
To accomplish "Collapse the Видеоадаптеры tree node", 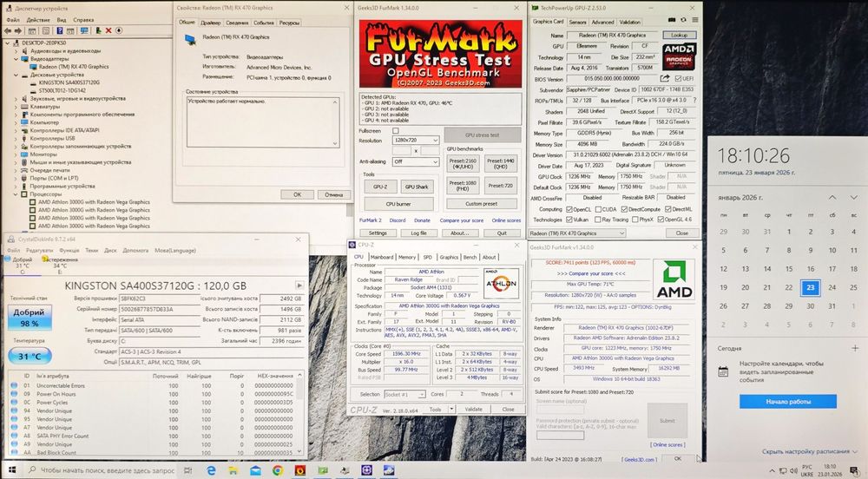I will 16,59.
